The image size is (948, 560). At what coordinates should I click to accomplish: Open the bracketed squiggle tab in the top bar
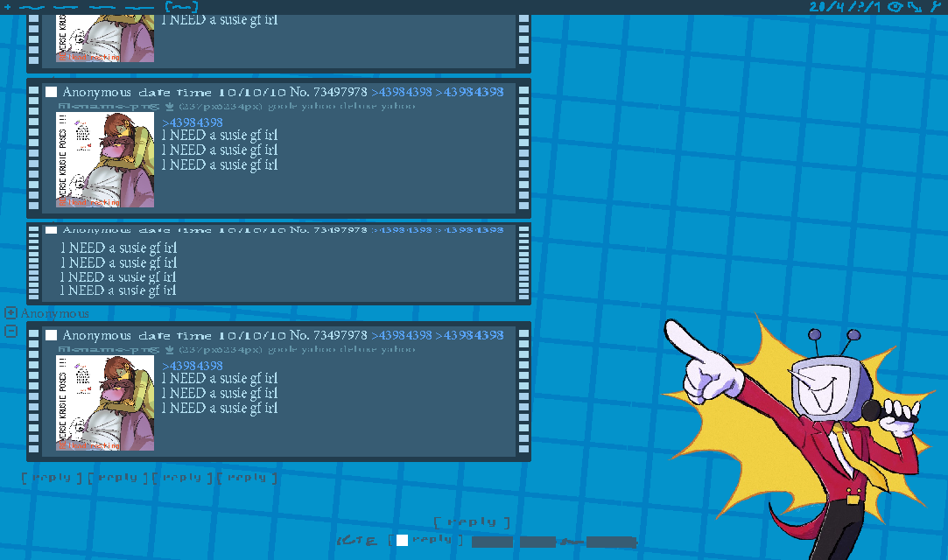(181, 7)
